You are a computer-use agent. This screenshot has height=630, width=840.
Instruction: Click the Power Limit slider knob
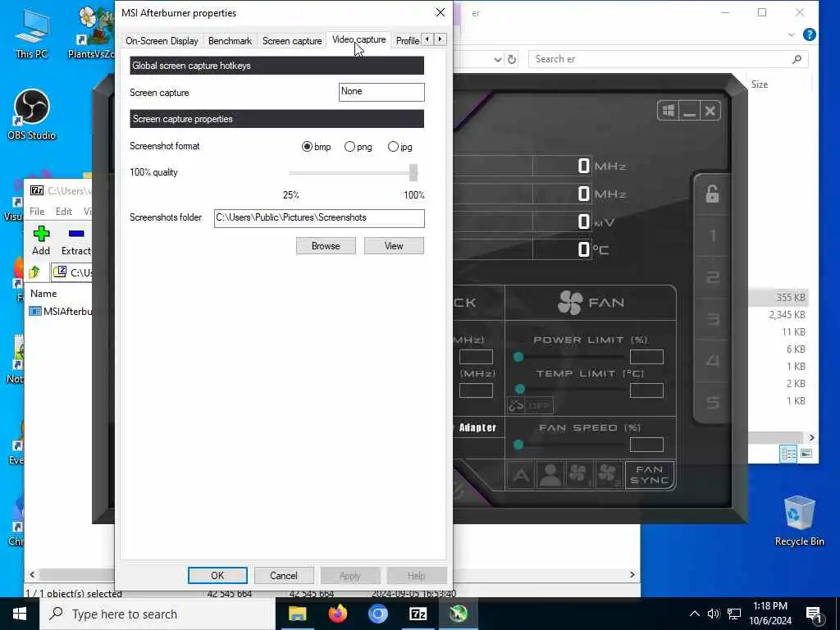click(x=518, y=357)
